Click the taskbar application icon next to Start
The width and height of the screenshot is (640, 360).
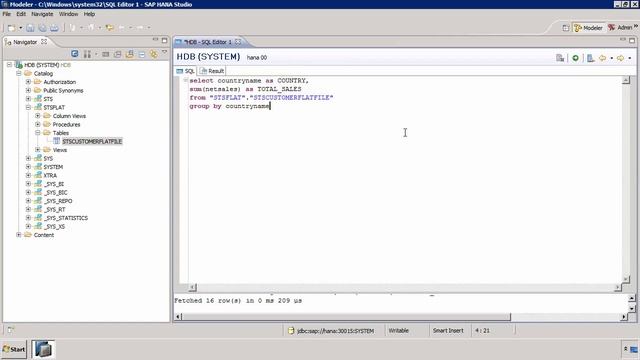43,349
